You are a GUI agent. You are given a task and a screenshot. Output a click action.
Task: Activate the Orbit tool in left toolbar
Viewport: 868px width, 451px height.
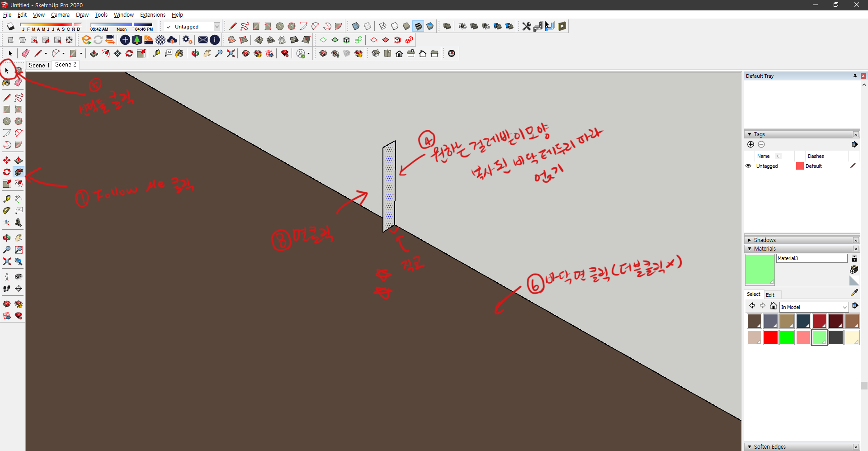[x=7, y=237]
